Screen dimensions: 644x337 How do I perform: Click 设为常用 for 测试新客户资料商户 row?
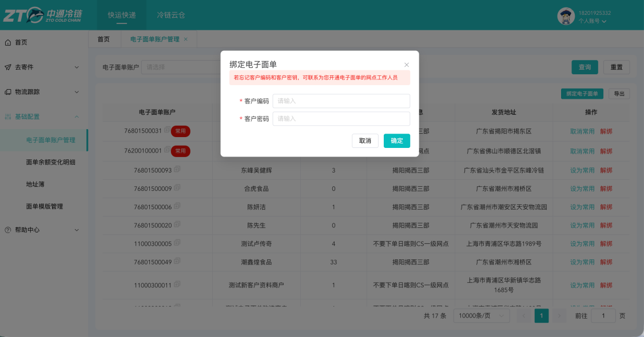582,286
